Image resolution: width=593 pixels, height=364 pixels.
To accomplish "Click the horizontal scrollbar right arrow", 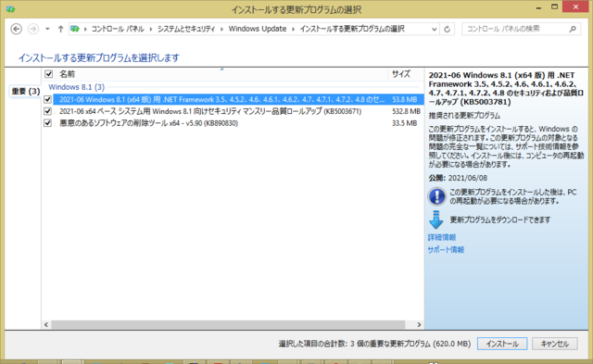I will click(x=419, y=324).
